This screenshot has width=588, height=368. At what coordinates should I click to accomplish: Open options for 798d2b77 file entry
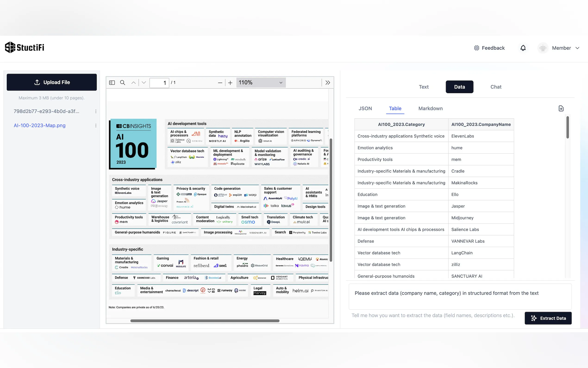tap(96, 111)
